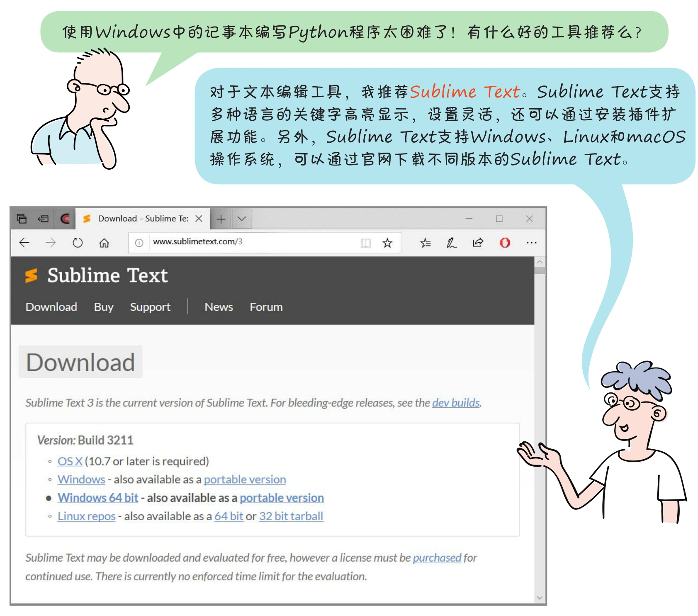This screenshot has width=698, height=616.
Task: Click the forward navigation arrow
Action: point(51,243)
